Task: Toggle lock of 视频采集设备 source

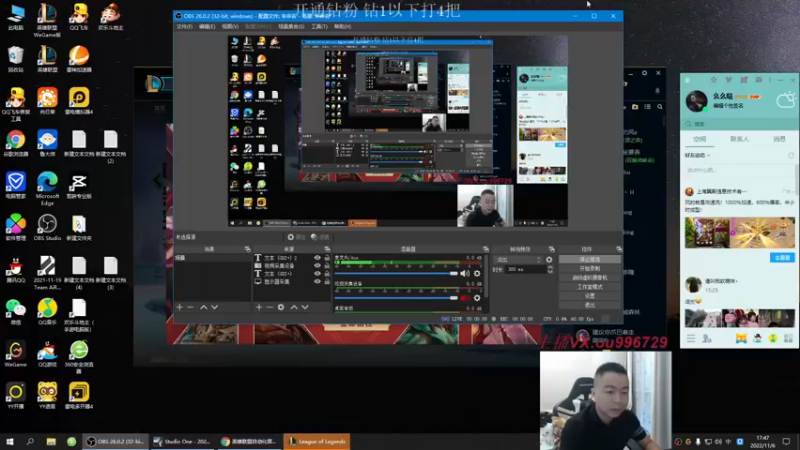Action: tap(327, 266)
